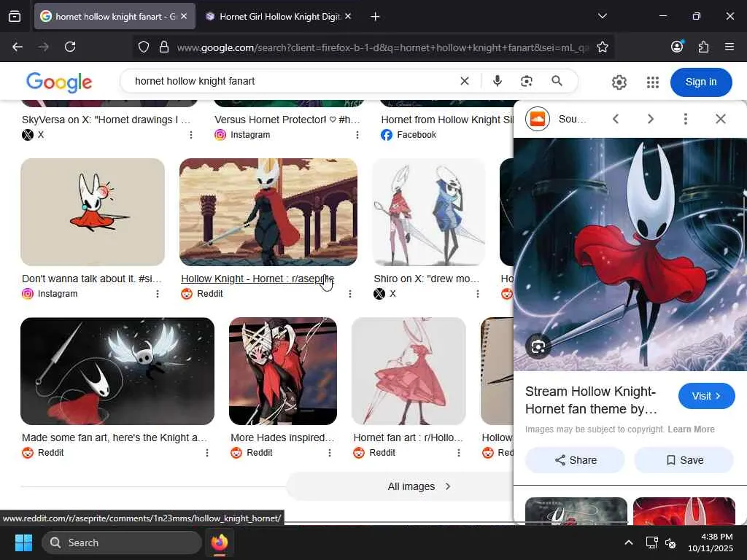Switch to Hornet Girl Hollow Knight Digital tab

point(280,17)
